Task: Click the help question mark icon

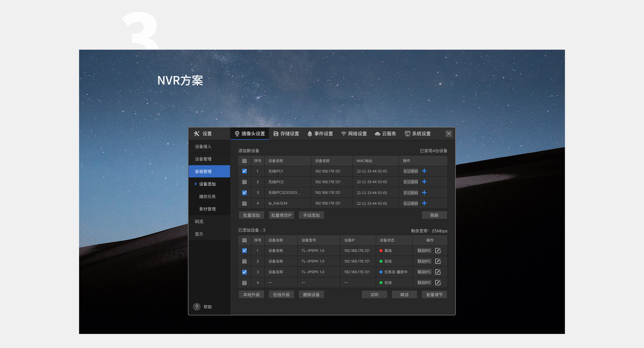Action: click(197, 307)
